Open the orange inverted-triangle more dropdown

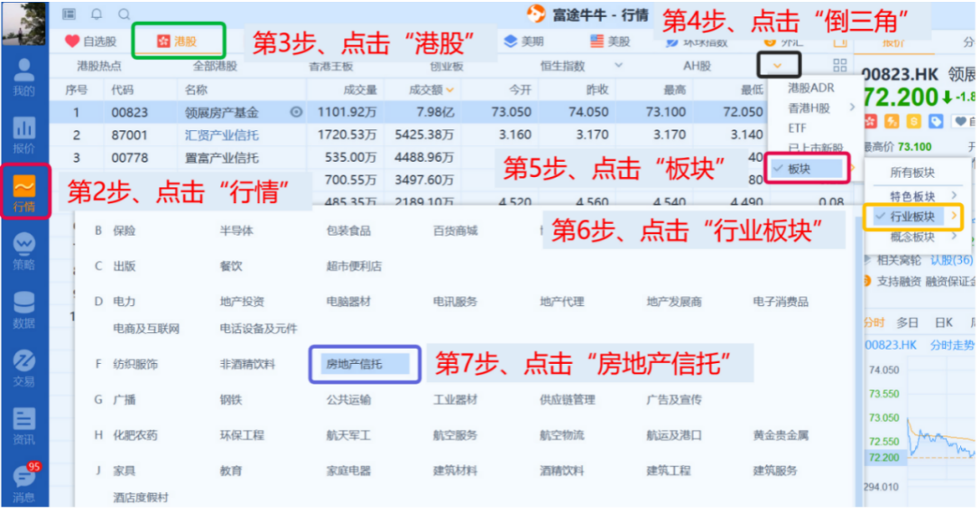click(x=778, y=65)
